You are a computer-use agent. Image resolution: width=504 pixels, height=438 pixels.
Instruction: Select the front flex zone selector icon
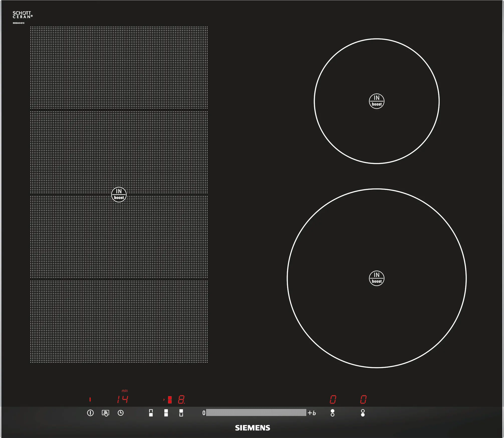click(x=151, y=413)
